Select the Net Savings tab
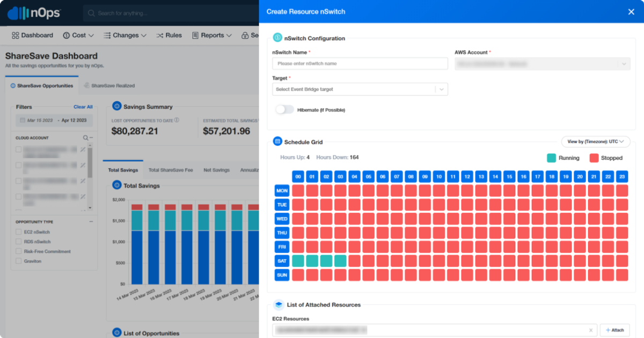The image size is (644, 338). (x=217, y=170)
